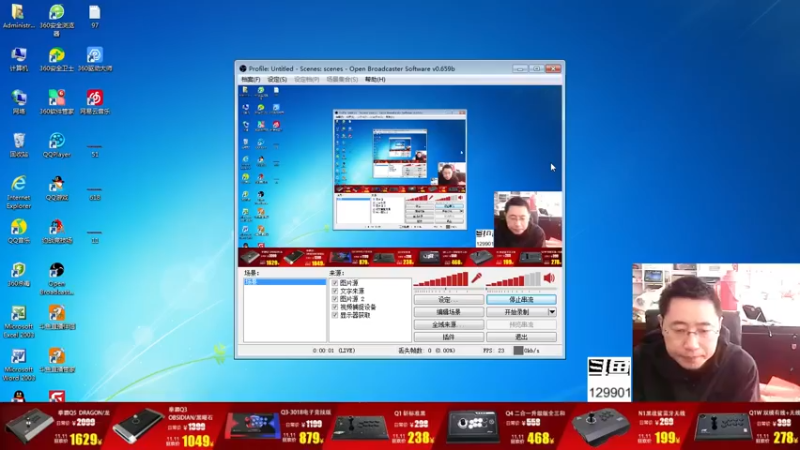This screenshot has height=450, width=800.
Task: Click the 0:00:01 (LIVE) status text
Action: (334, 351)
